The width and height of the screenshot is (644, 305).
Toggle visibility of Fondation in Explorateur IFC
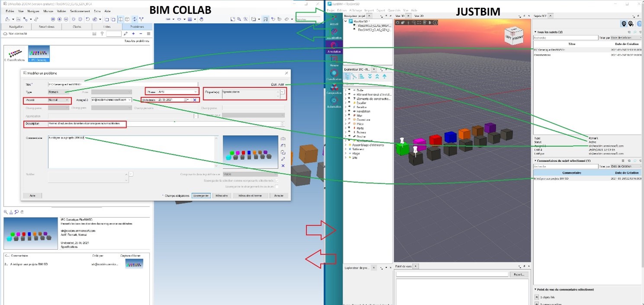tap(349, 111)
